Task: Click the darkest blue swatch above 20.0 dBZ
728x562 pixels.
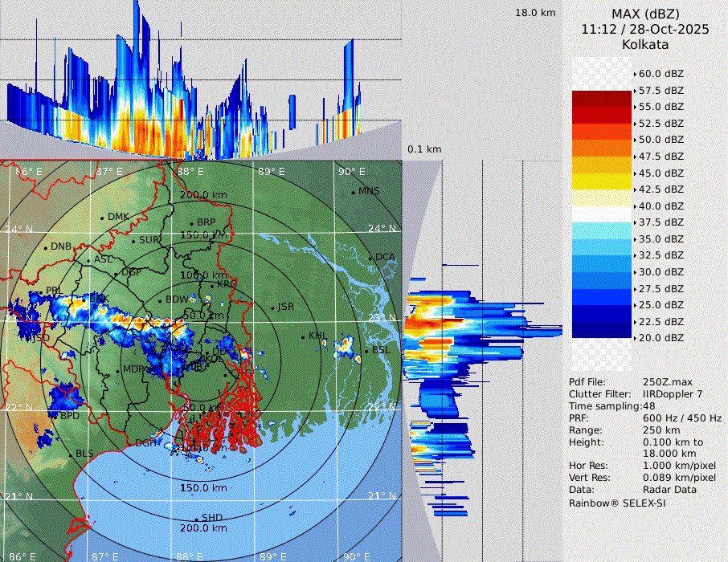Action: (x=602, y=329)
